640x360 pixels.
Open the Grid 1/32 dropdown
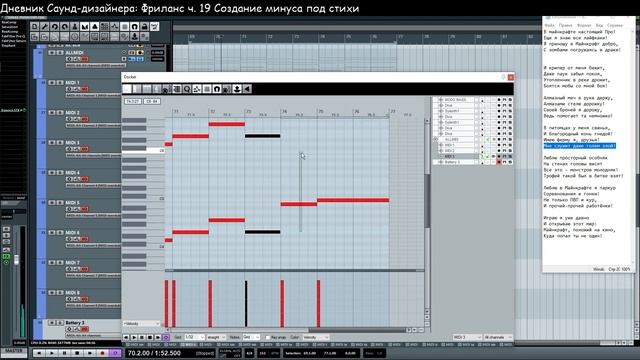point(194,338)
